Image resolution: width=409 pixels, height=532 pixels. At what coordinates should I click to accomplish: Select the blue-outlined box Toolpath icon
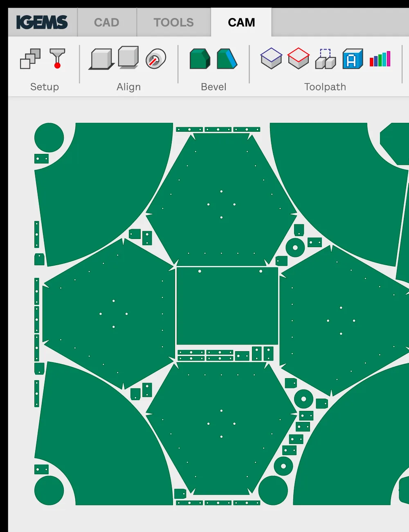tap(271, 59)
